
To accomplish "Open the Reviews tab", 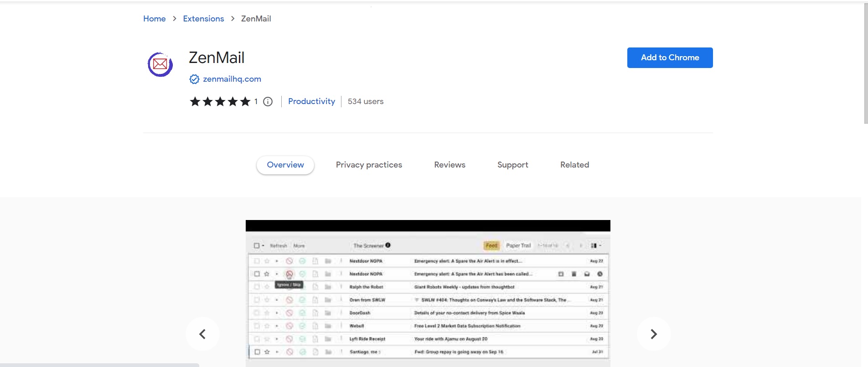I will coord(449,165).
